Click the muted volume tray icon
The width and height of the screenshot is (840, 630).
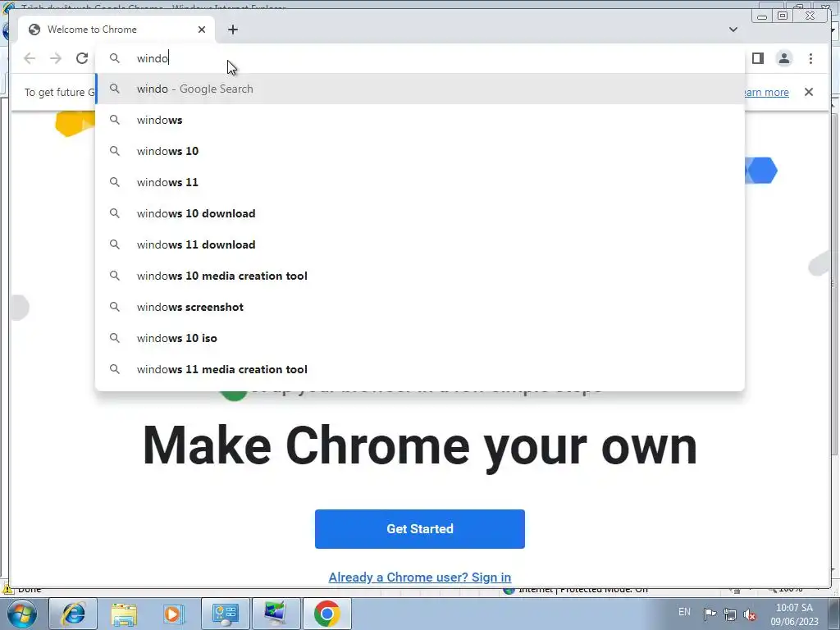(750, 615)
